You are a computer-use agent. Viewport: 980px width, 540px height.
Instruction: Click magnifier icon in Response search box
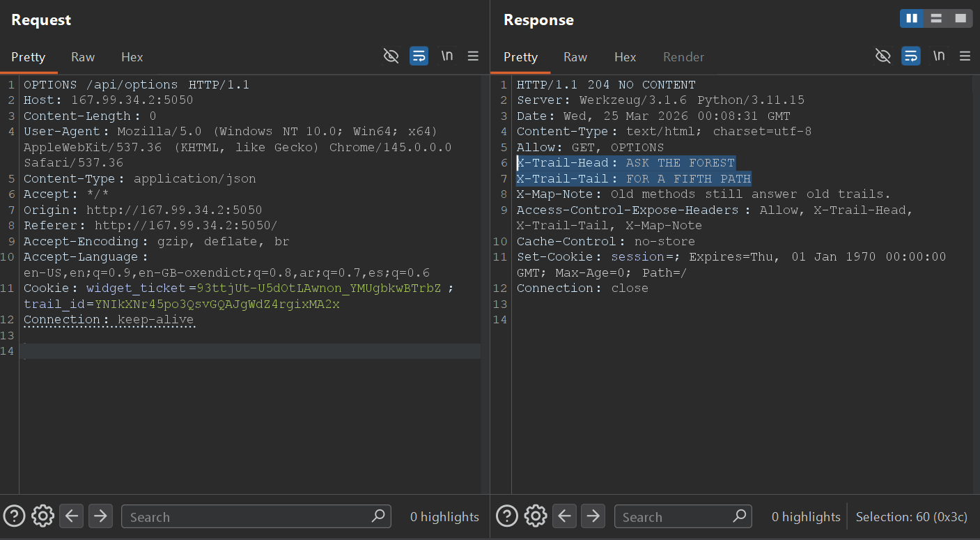point(739,516)
